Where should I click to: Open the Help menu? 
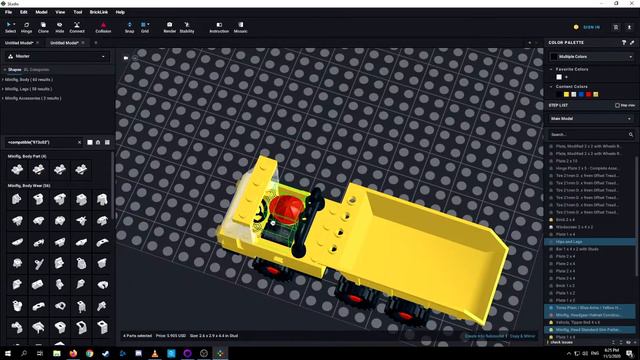[x=120, y=12]
